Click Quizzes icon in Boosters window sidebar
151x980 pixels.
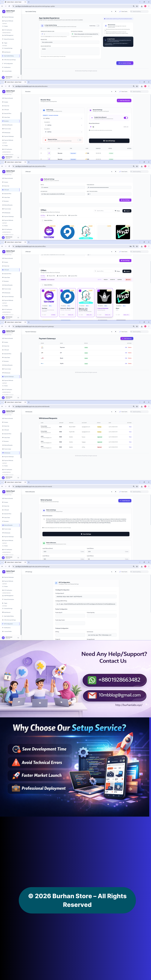[x=3, y=102]
